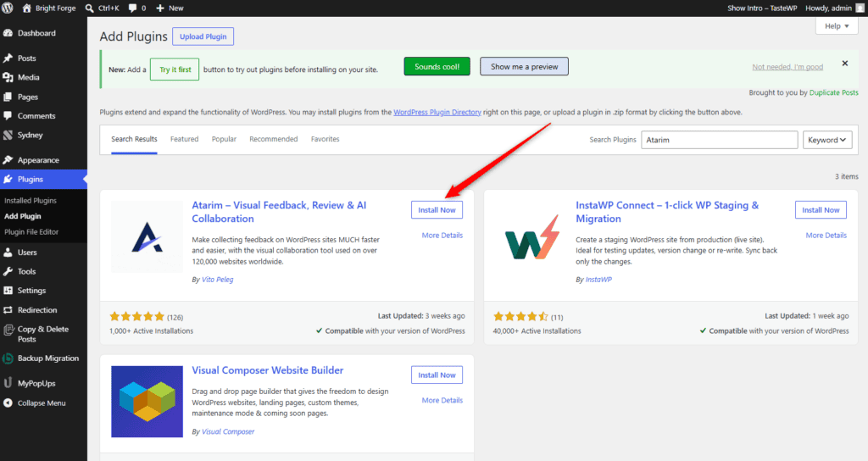868x461 pixels.
Task: Open Plugin File Editor submenu item
Action: pos(31,232)
